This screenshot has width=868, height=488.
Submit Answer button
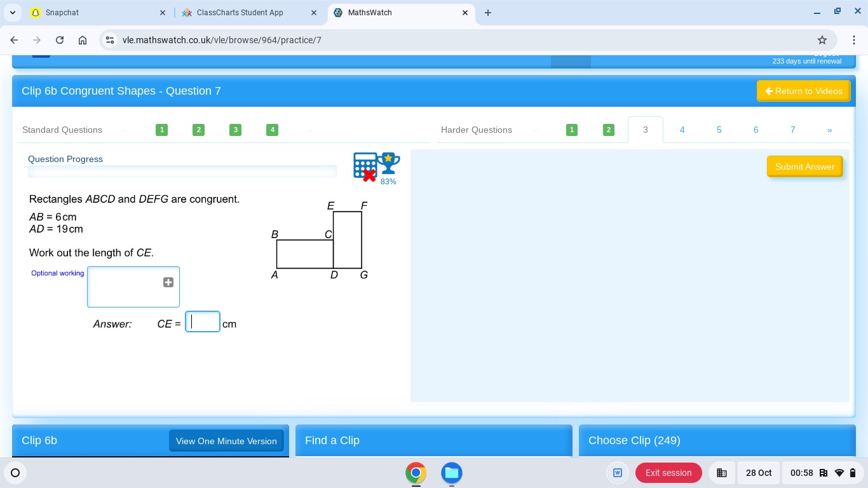click(805, 166)
